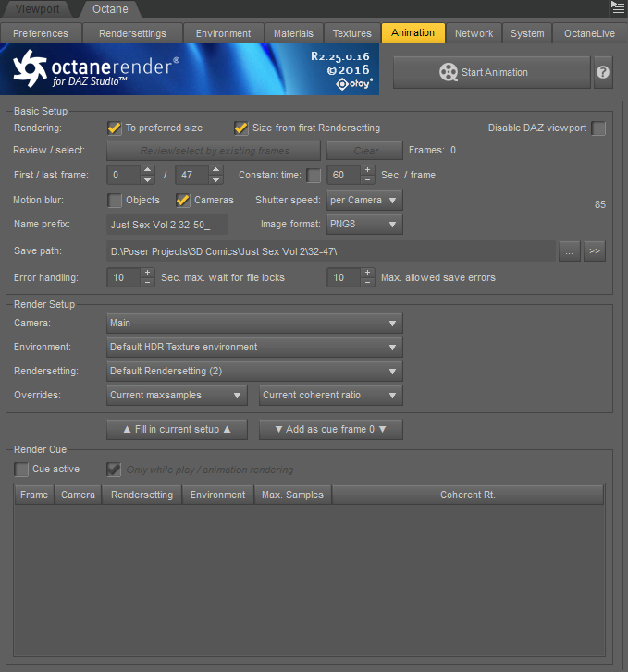Screen dimensions: 628x672
Task: Click the octanerender logo banner
Action: pyautogui.click(x=190, y=69)
